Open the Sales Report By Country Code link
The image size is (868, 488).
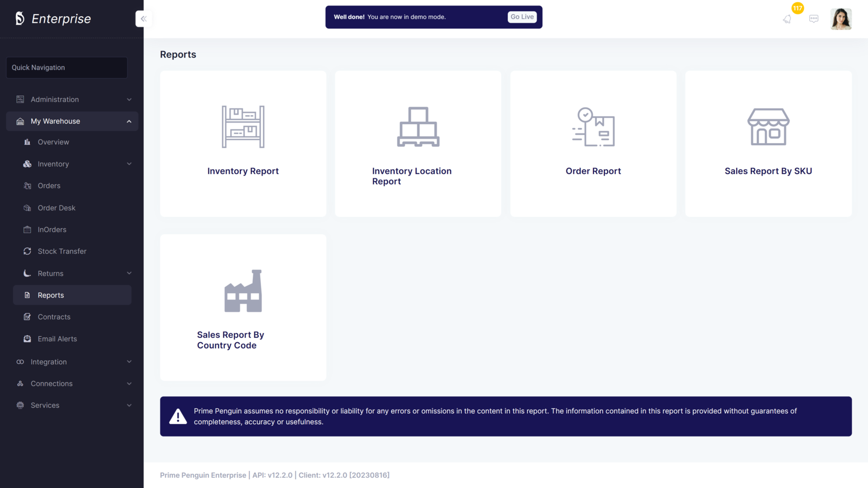pyautogui.click(x=231, y=340)
